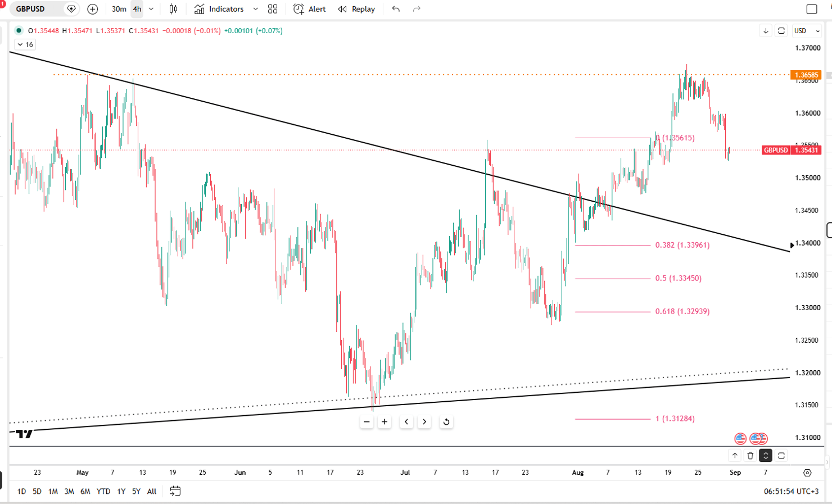832x504 pixels.
Task: Add a symbol to compare with plus icon
Action: 93,9
